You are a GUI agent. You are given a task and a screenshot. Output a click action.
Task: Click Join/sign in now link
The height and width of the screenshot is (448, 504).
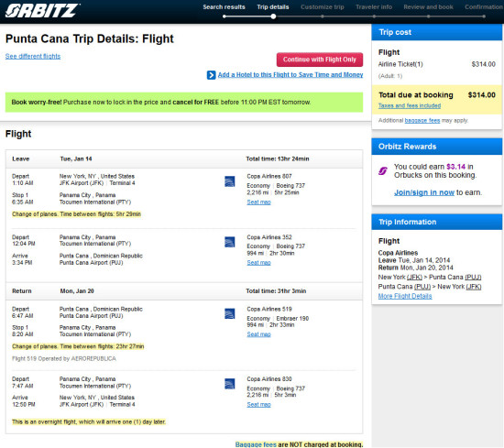[x=424, y=192]
